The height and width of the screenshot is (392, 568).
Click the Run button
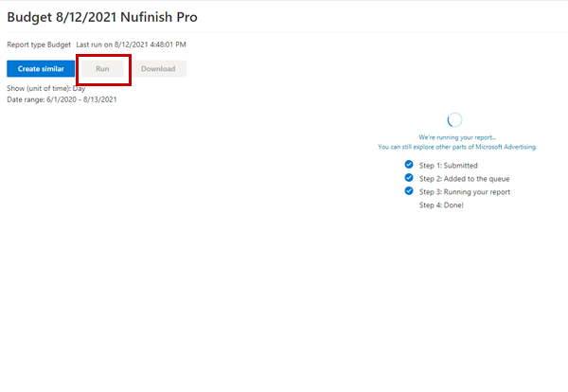tap(102, 69)
